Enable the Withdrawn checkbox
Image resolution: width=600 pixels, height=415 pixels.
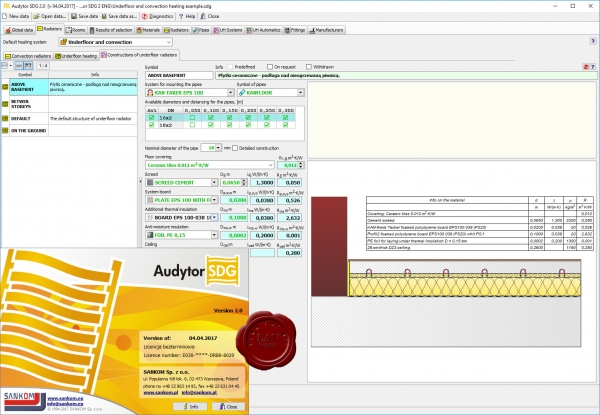(x=309, y=67)
